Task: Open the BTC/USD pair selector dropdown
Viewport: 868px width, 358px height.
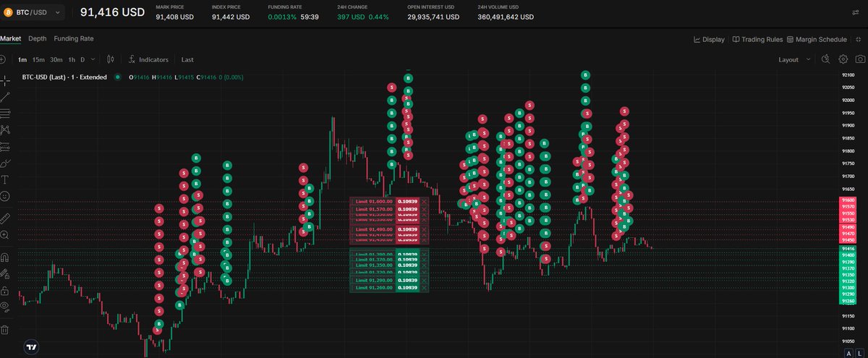Action: 33,12
